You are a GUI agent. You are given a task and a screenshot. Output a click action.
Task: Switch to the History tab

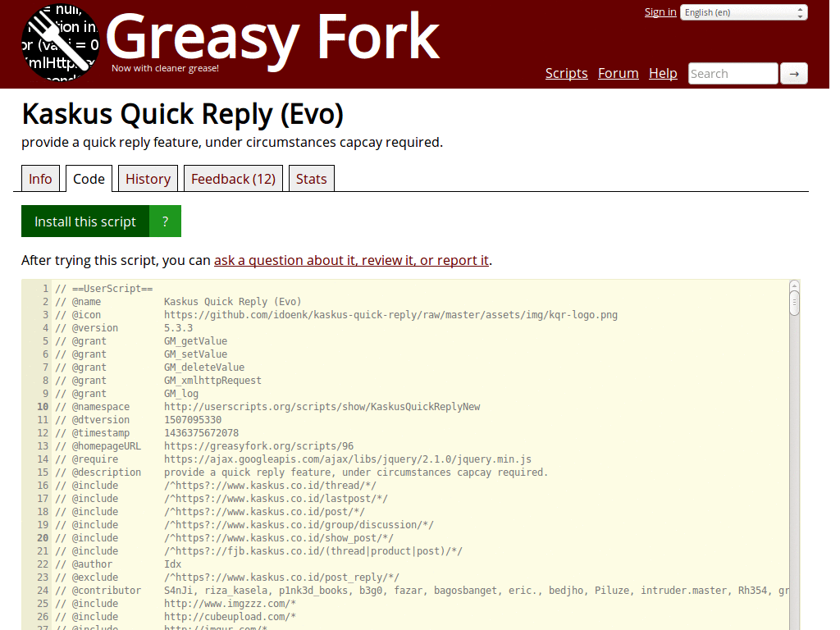pos(148,179)
